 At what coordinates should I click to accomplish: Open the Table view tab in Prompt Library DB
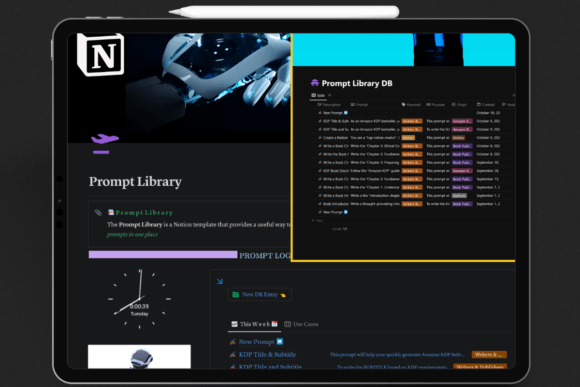(318, 95)
